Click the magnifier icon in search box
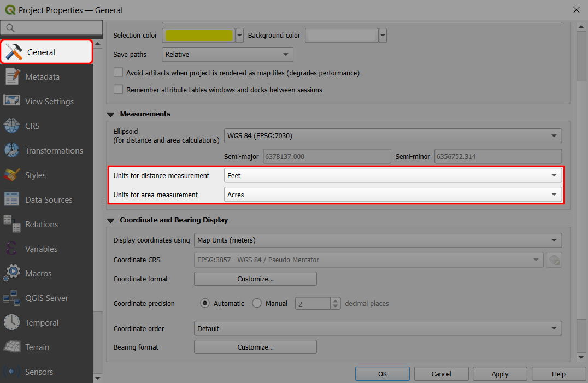This screenshot has width=588, height=383. coord(10,28)
